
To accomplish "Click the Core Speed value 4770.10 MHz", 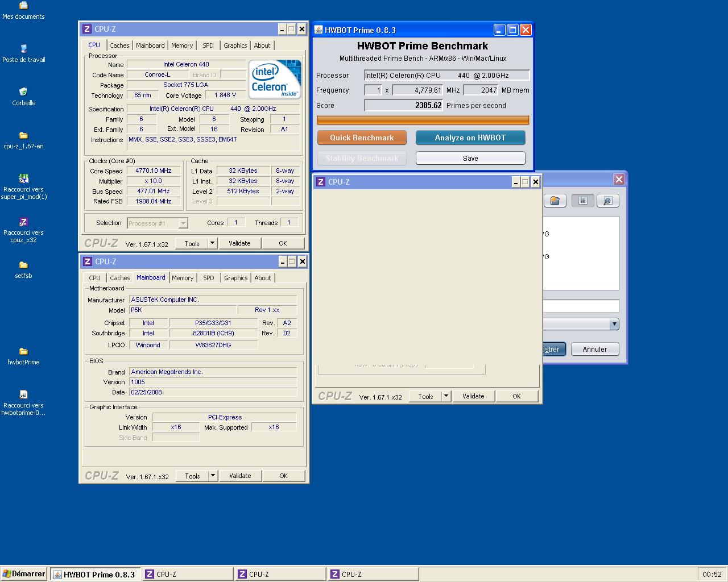I will pyautogui.click(x=154, y=171).
